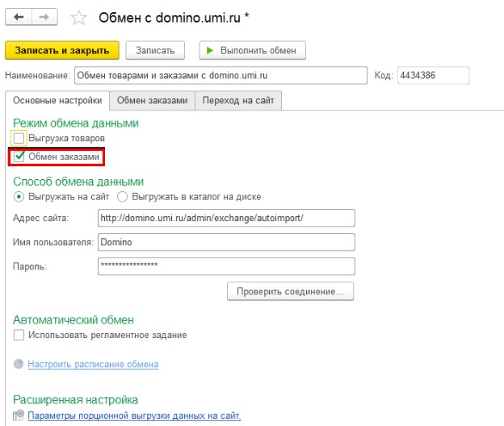The image size is (504, 426).
Task: Switch to Переход на сайт tab
Action: tap(238, 101)
